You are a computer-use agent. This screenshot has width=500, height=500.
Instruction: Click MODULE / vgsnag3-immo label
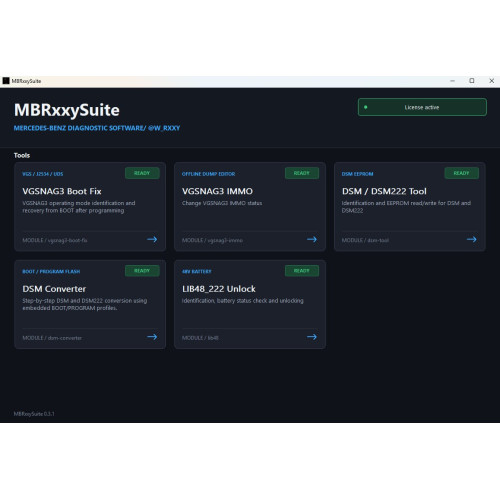click(212, 240)
